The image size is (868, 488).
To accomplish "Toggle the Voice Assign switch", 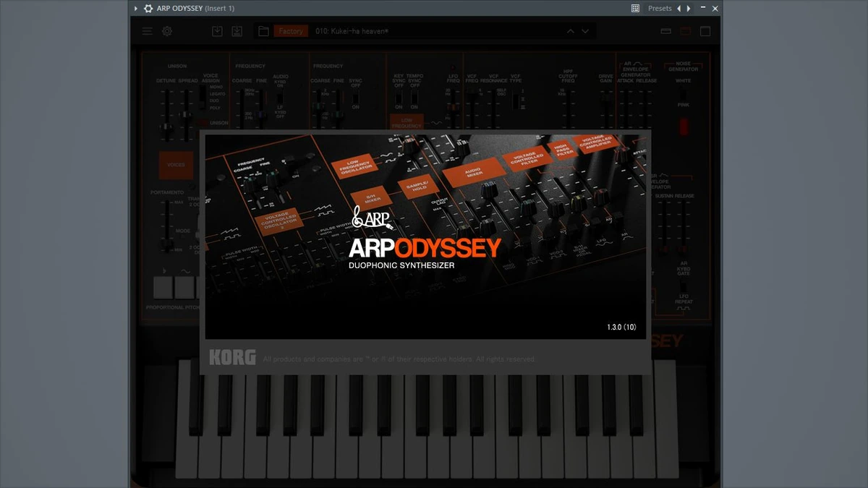I will coord(204,98).
